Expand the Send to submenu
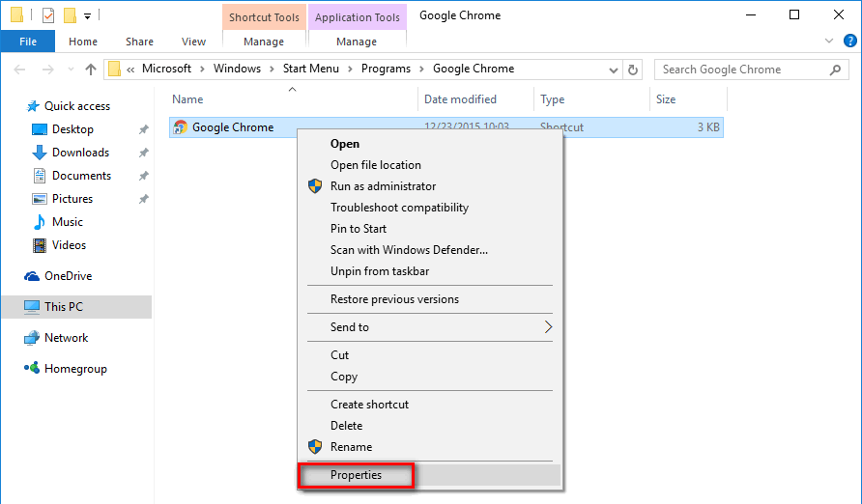This screenshot has height=504, width=862. (x=430, y=327)
